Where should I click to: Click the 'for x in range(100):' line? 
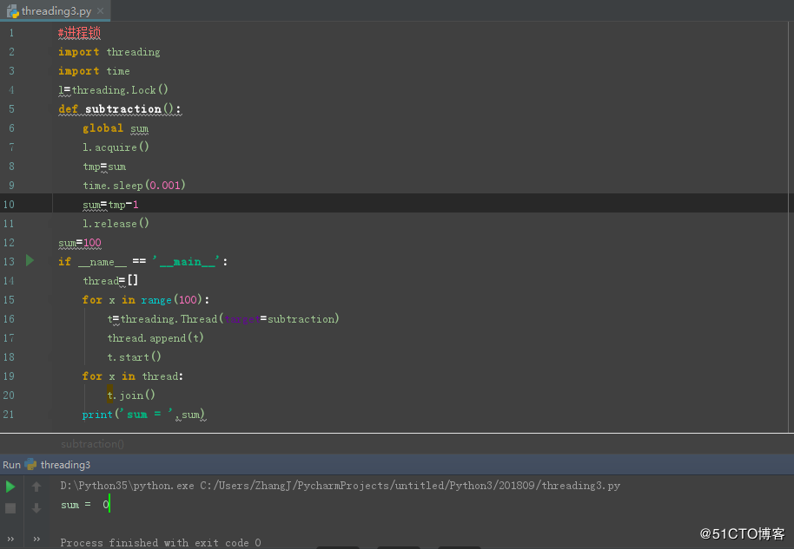(146, 300)
